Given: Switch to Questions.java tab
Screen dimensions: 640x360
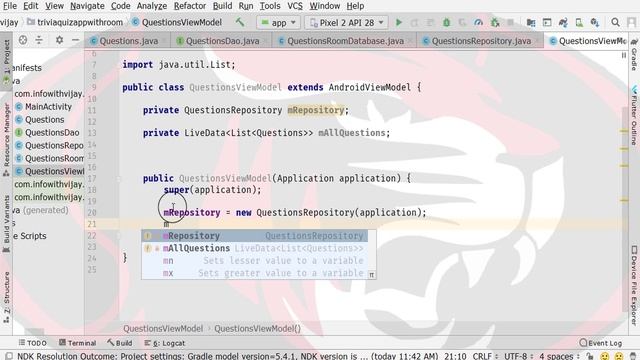Looking at the screenshot, I should point(128,41).
